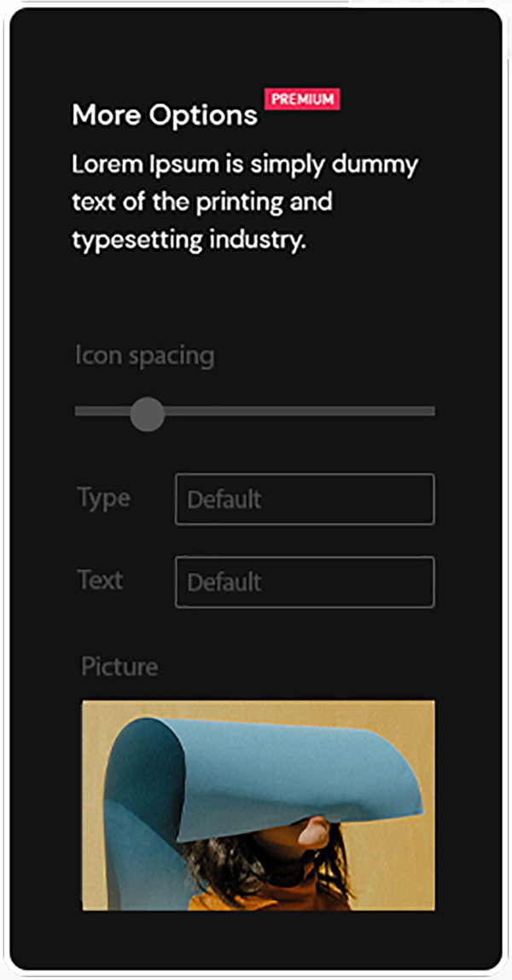The height and width of the screenshot is (980, 512).
Task: Focus the Text field showing Default
Action: pos(304,582)
